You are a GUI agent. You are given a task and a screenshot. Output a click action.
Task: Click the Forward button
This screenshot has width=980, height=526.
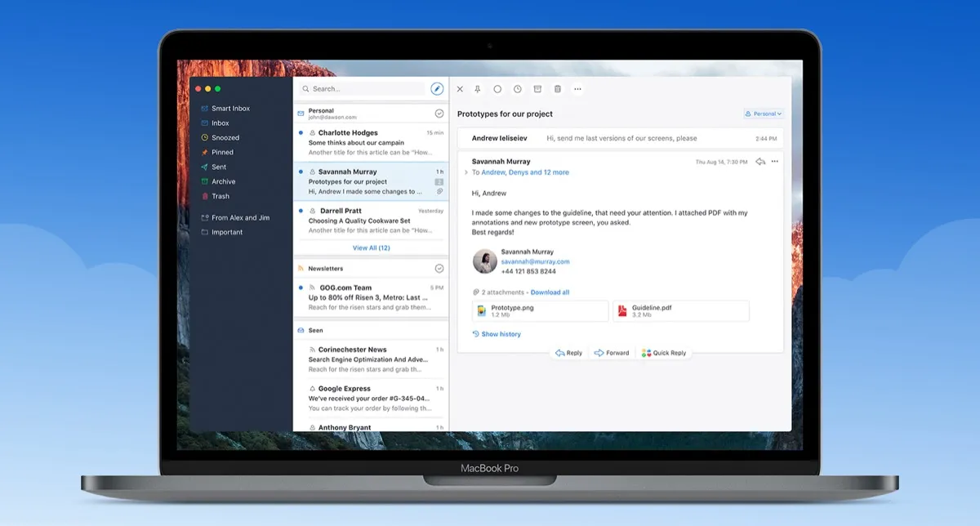point(612,353)
